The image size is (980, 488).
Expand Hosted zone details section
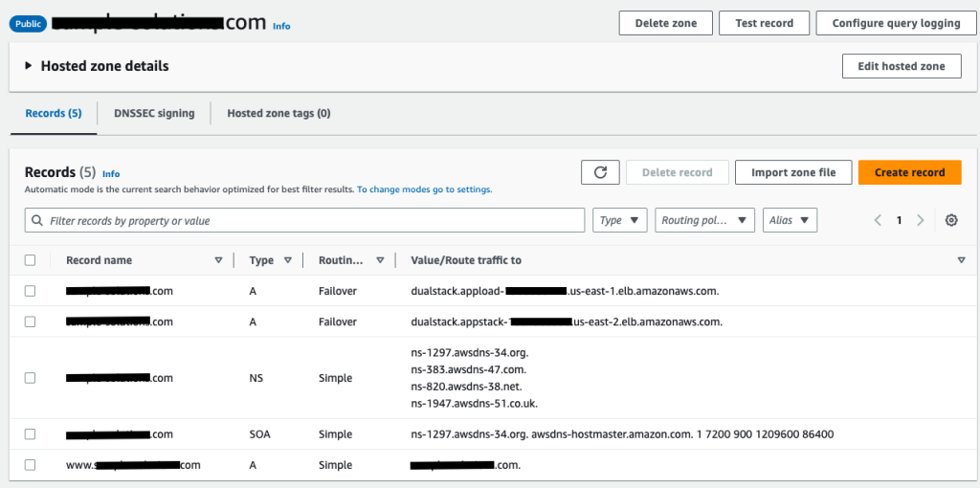click(x=29, y=66)
